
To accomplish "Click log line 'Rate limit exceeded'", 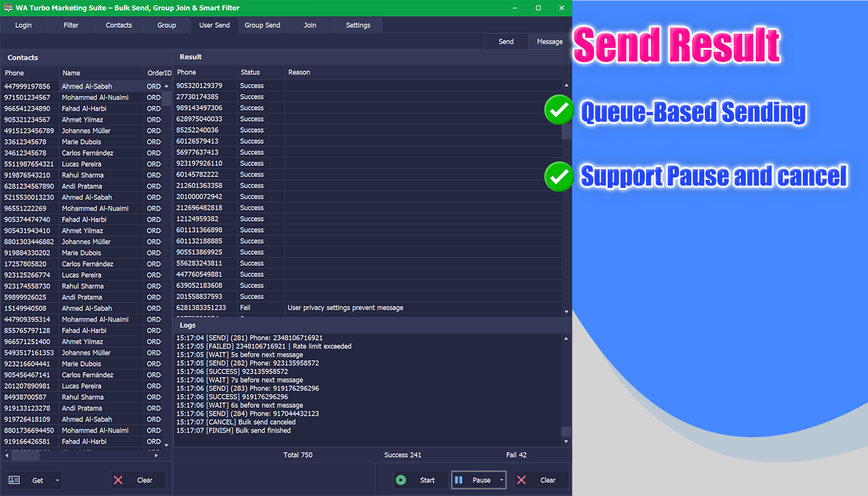I will coord(264,347).
